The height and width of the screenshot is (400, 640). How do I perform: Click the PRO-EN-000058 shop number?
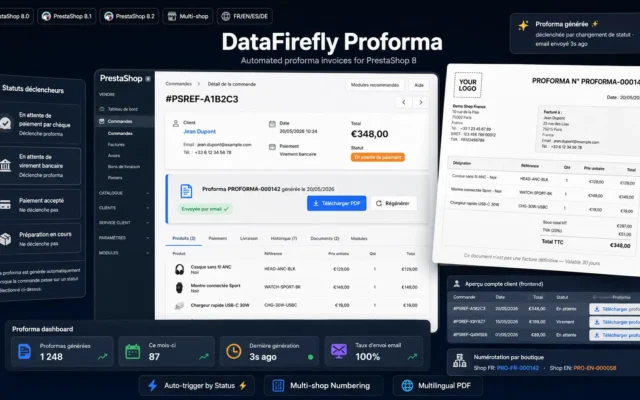coord(595,368)
